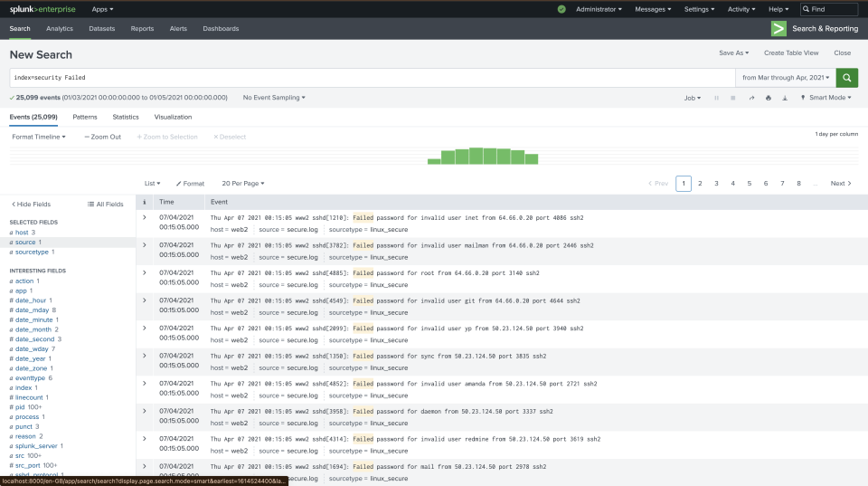Open the Activity menu
868x486 pixels.
coord(741,9)
